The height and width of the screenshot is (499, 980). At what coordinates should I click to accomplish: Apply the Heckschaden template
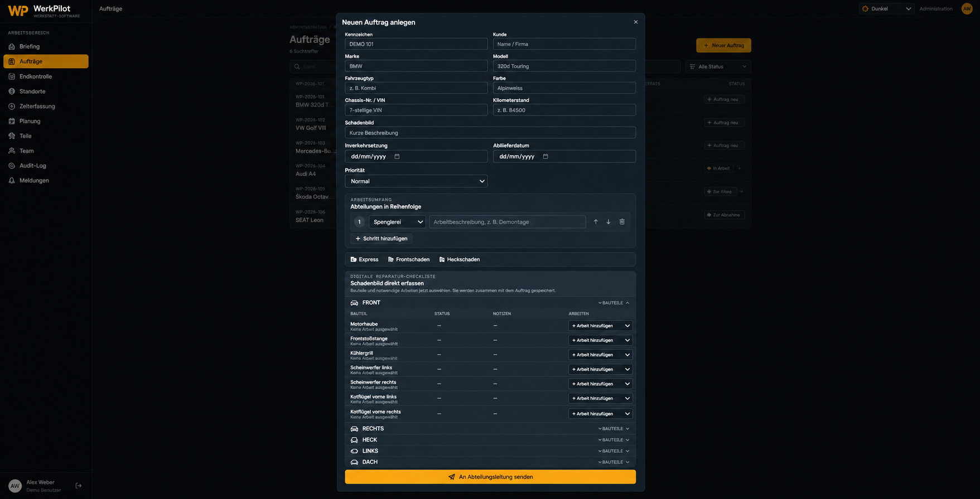click(460, 259)
